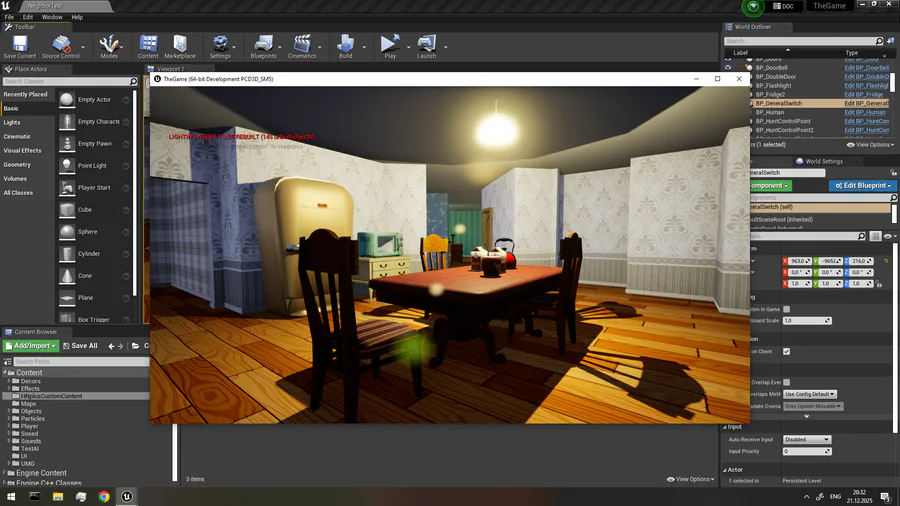Image resolution: width=900 pixels, height=506 pixels.
Task: Click the World Outliner add-folder icon
Action: 891,41
